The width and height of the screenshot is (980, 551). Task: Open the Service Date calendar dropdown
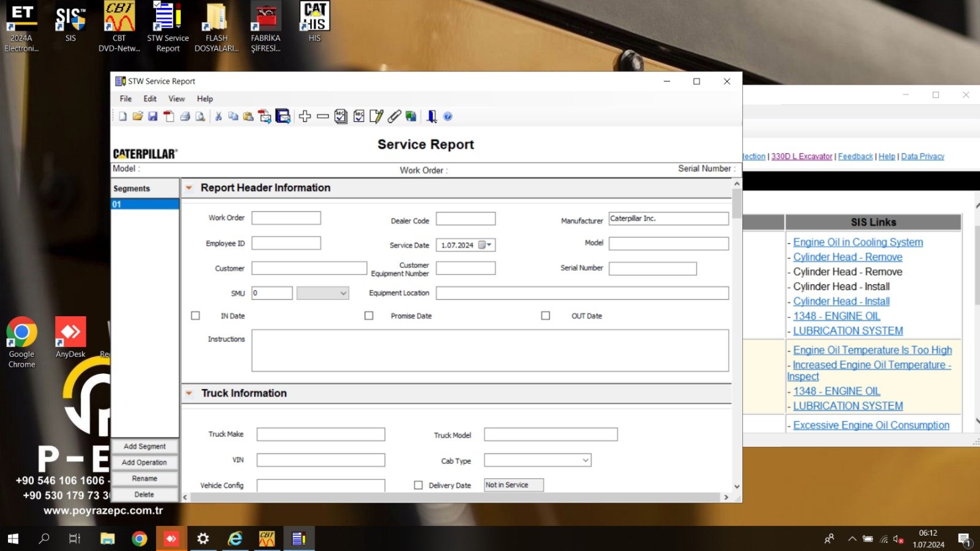tap(485, 245)
